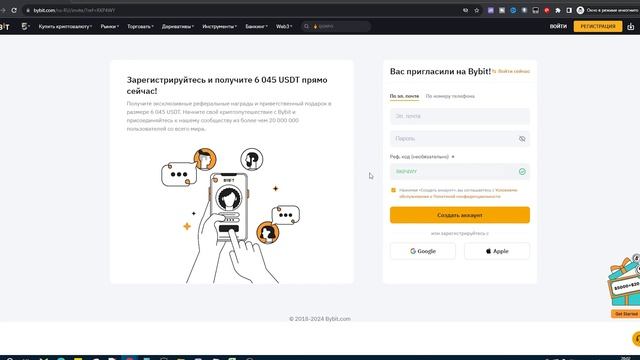Click the incognito profile avatar icon

pyautogui.click(x=580, y=10)
